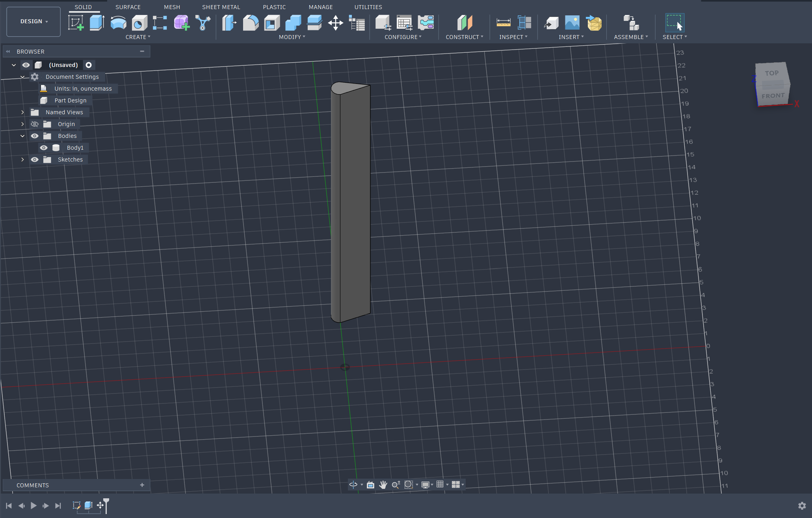Image resolution: width=812 pixels, height=518 pixels.
Task: Select the Interference inspect tool
Action: coord(524,23)
